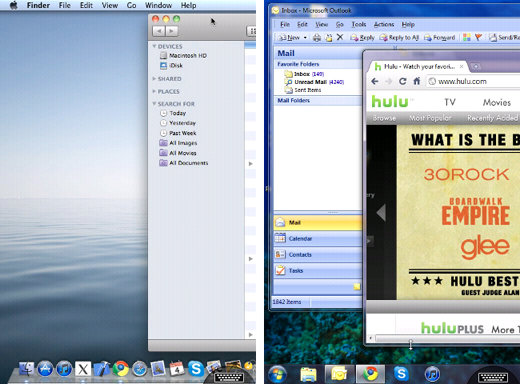Open iCal from the Mac dock
This screenshot has width=520, height=384.
tap(177, 369)
